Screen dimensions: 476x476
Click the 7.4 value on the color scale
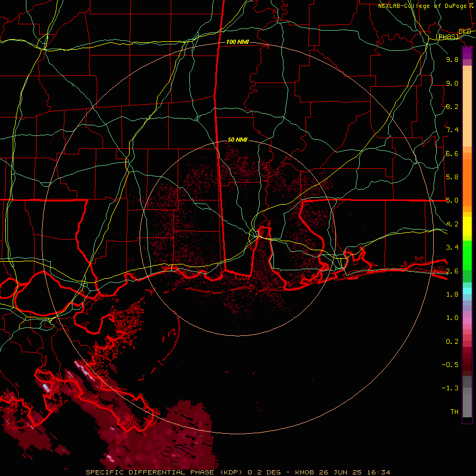452,130
